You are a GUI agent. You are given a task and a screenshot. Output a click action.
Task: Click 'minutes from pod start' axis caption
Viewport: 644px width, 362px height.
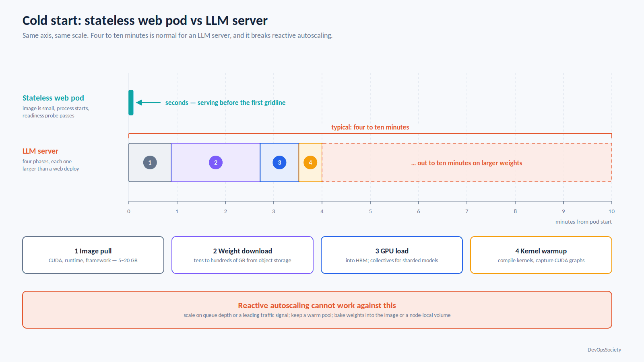[x=584, y=222]
